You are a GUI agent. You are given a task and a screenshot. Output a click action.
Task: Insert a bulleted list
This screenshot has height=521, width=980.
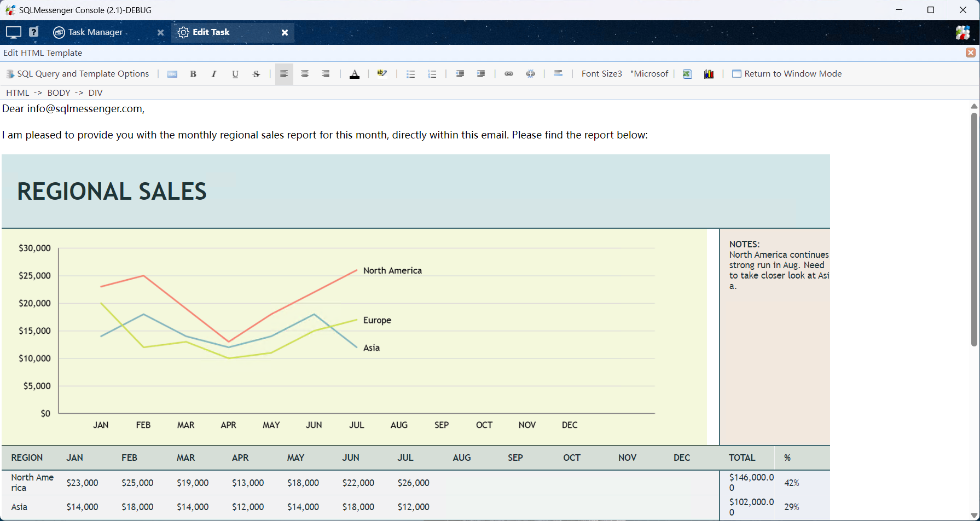coord(411,74)
